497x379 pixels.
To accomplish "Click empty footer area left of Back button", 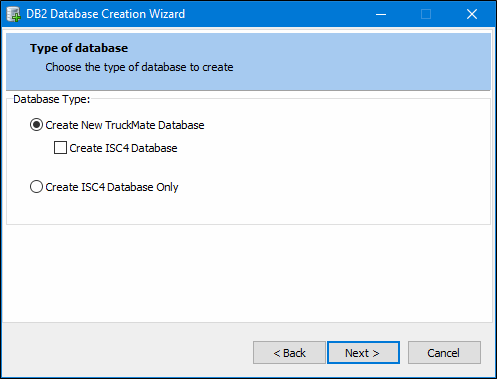I will point(127,353).
